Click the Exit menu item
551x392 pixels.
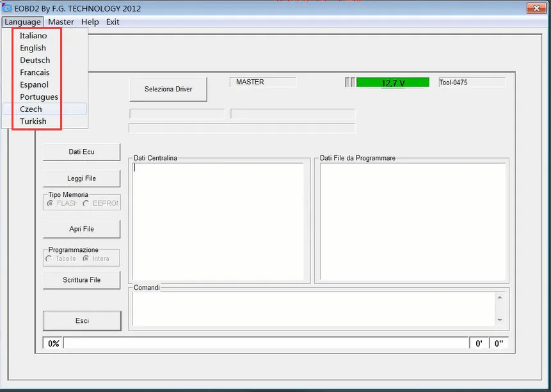point(113,22)
